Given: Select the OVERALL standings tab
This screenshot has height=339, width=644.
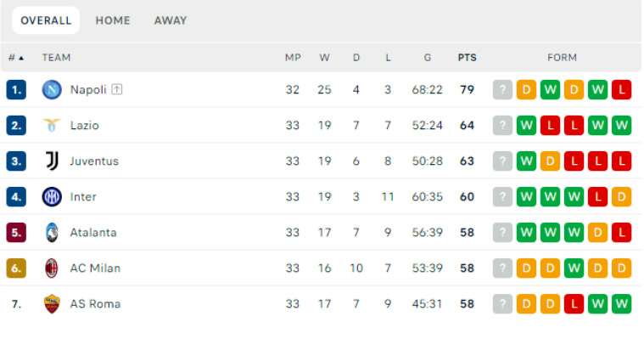Looking at the screenshot, I should pyautogui.click(x=46, y=20).
